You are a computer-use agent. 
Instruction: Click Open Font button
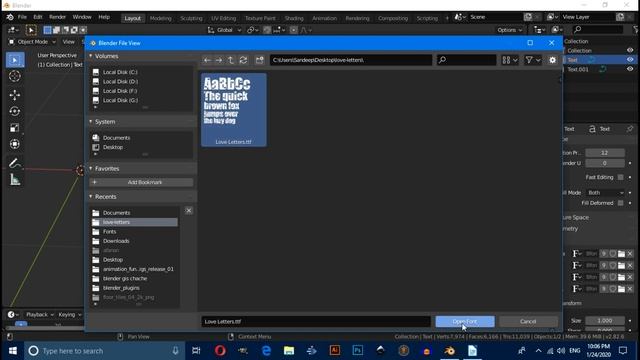[465, 322]
